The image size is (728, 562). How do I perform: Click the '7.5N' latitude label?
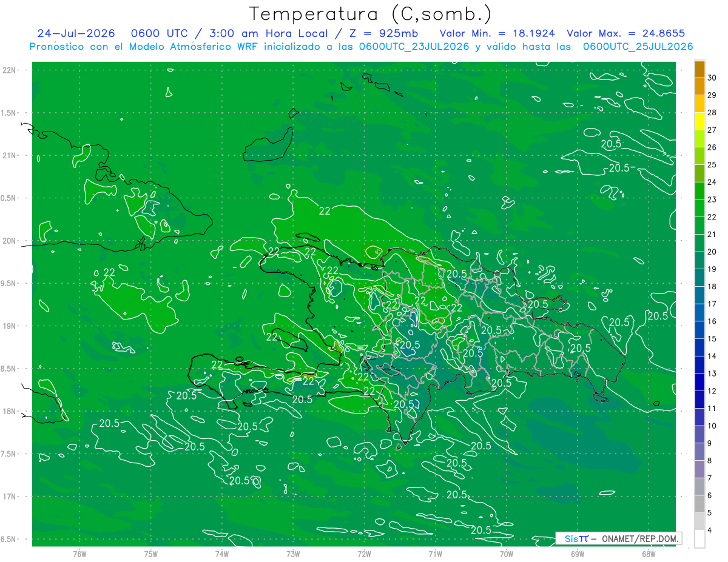(x=10, y=454)
